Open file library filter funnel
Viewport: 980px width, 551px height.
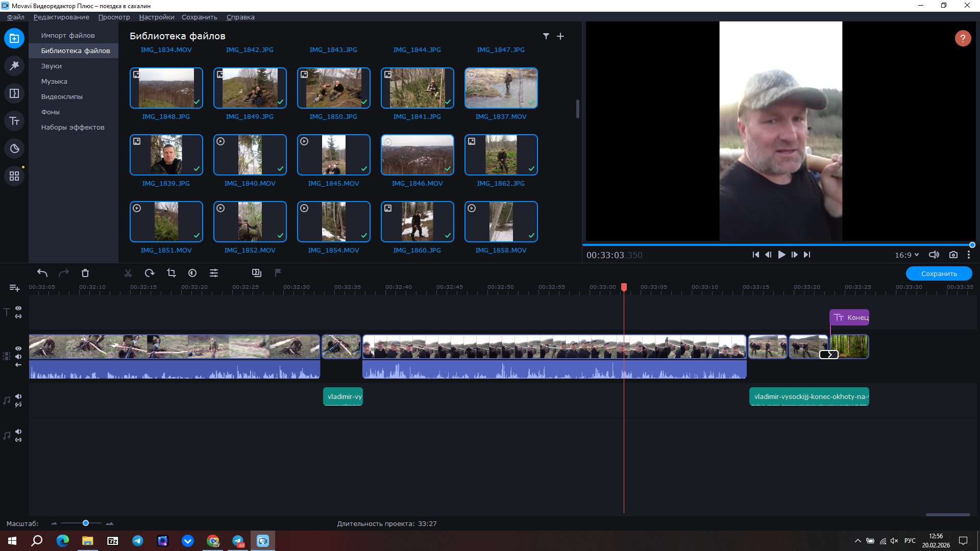coord(546,36)
